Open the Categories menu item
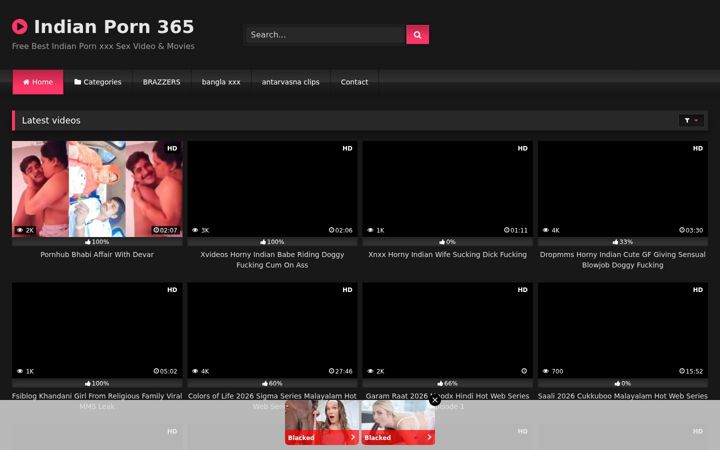Image resolution: width=720 pixels, height=450 pixels. tap(98, 82)
